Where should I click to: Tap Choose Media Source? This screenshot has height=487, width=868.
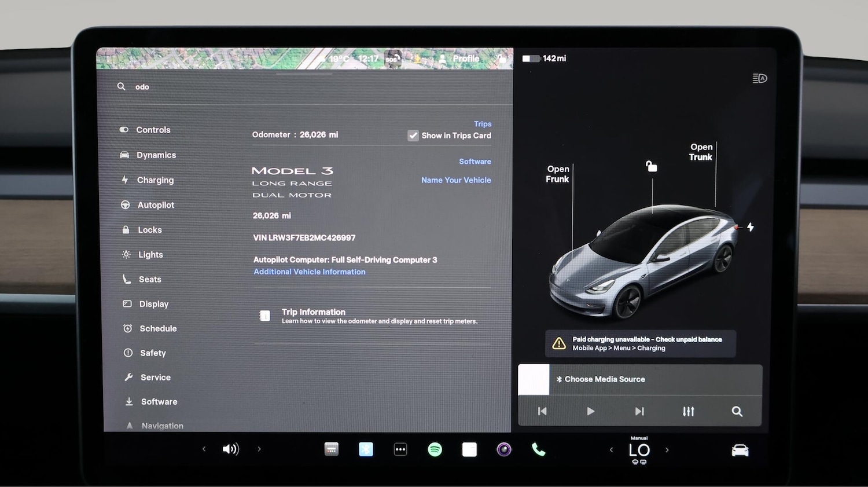pyautogui.click(x=601, y=379)
